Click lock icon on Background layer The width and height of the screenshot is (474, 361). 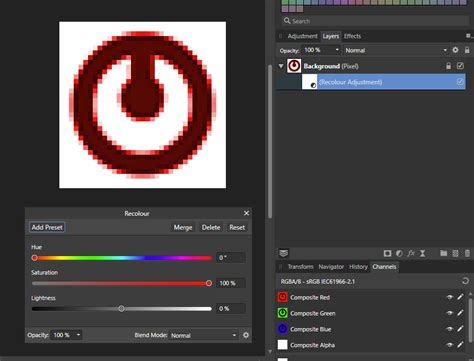pos(448,66)
